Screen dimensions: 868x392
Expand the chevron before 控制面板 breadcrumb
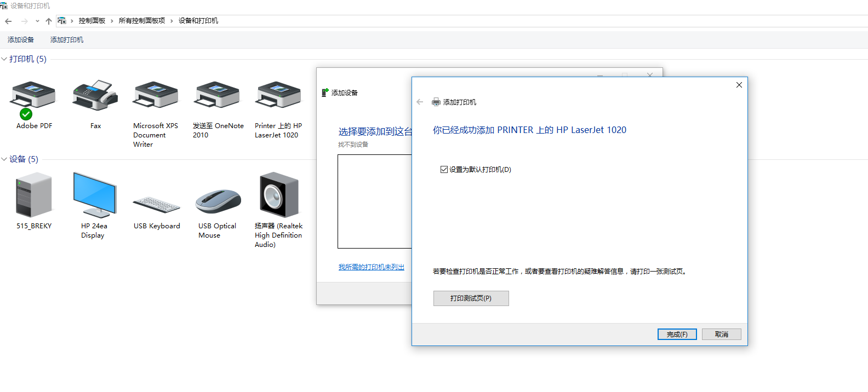click(x=72, y=21)
